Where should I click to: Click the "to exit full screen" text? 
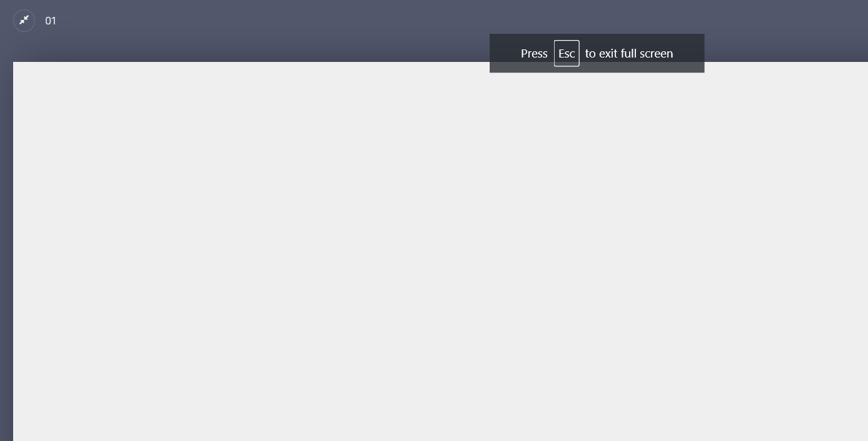[x=629, y=53]
